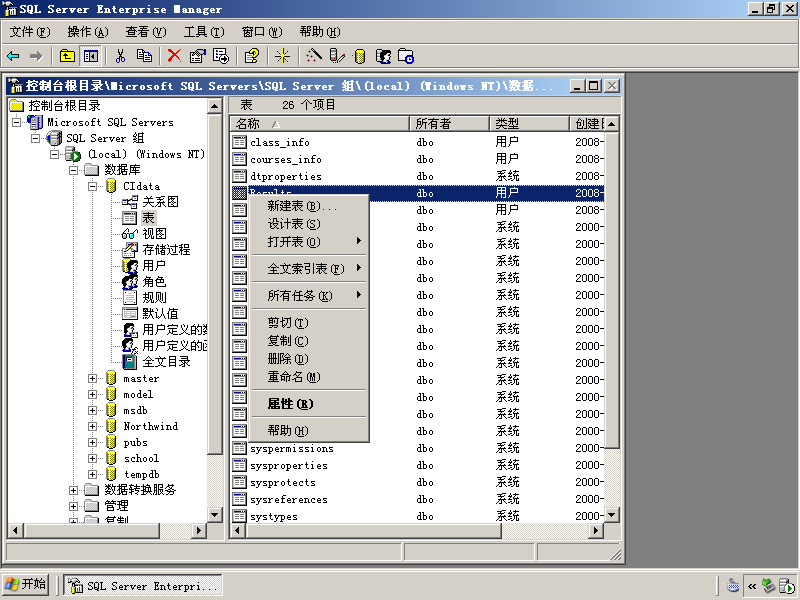Toggle the show/hide console tree button
Image resolution: width=800 pixels, height=600 pixels.
pyautogui.click(x=91, y=56)
